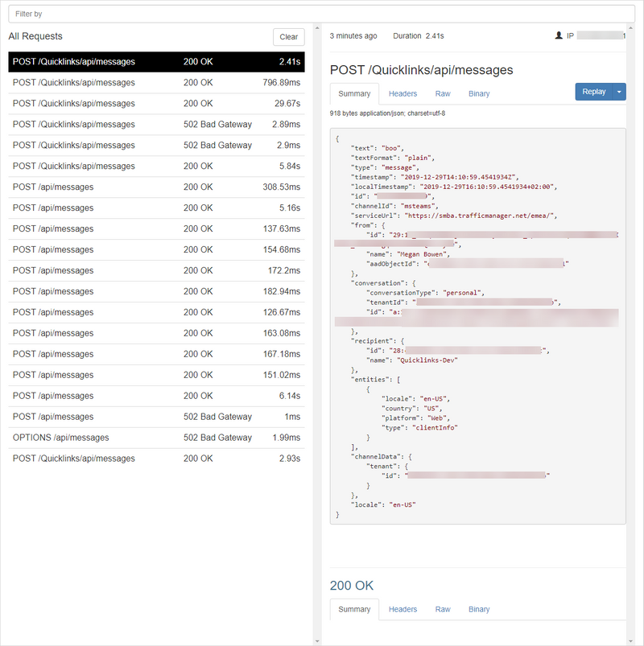Click the Filter by input field
Screen dimensions: 644x646
321,14
